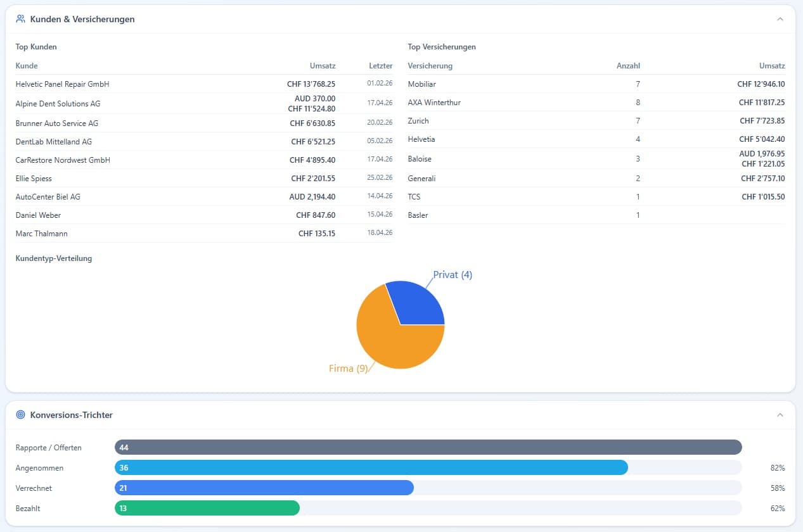This screenshot has width=803, height=532.
Task: Collapse the Konversions-Trichter section chevron
Action: (x=780, y=415)
